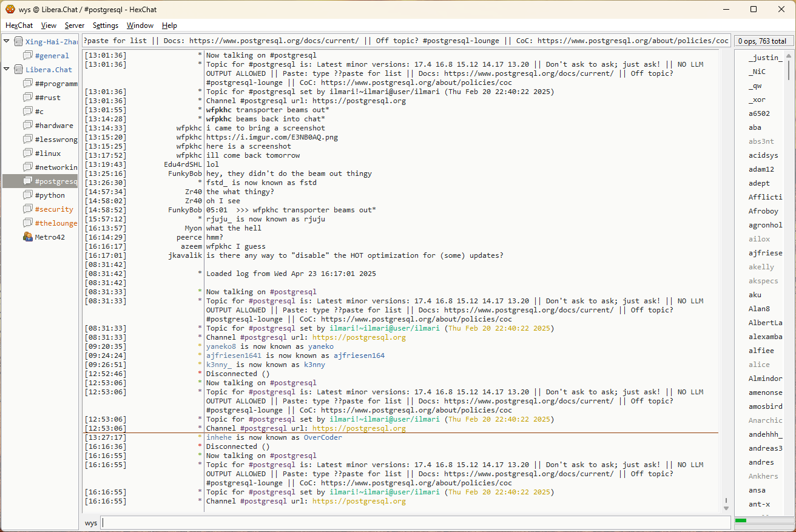The height and width of the screenshot is (532, 796).
Task: Click the green lag meter bar
Action: pos(741,520)
